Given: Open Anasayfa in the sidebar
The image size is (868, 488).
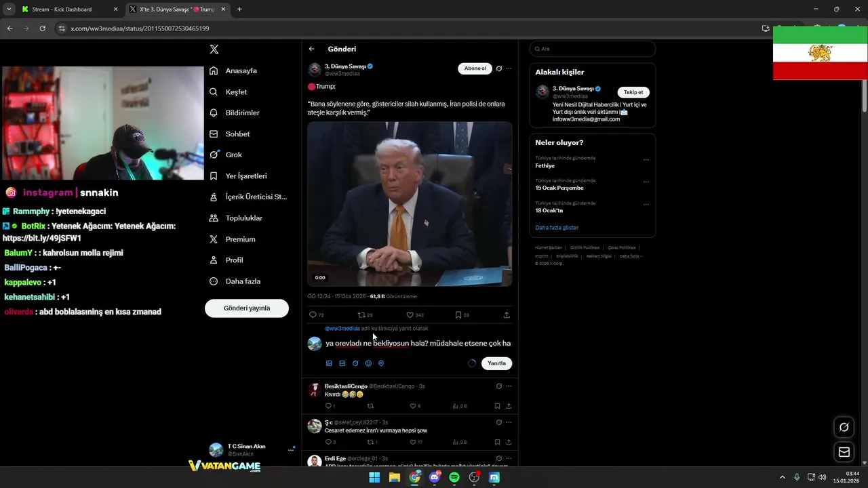Looking at the screenshot, I should [233, 70].
